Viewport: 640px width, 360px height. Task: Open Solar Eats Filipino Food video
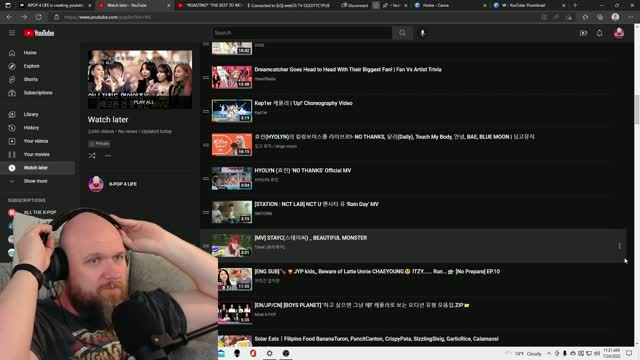click(x=376, y=339)
